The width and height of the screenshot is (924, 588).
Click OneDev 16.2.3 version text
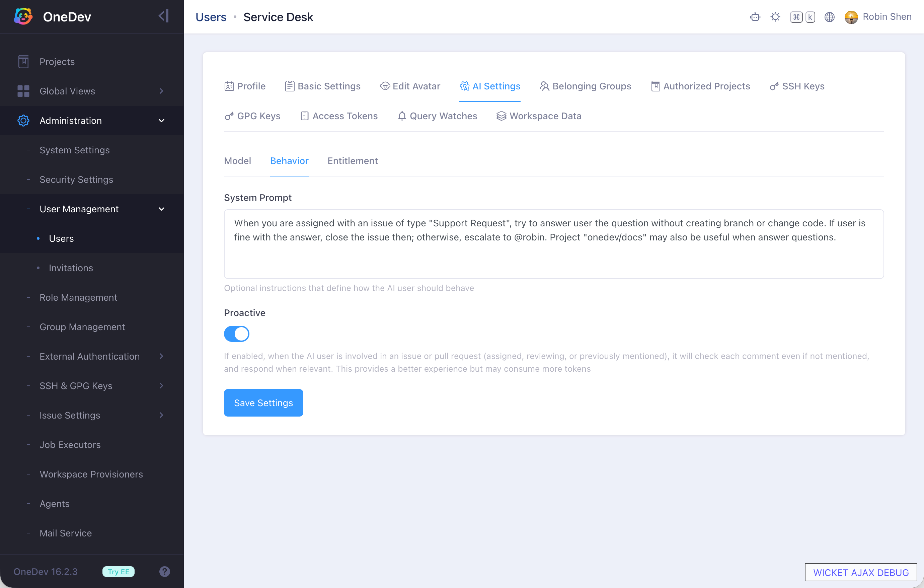click(46, 572)
